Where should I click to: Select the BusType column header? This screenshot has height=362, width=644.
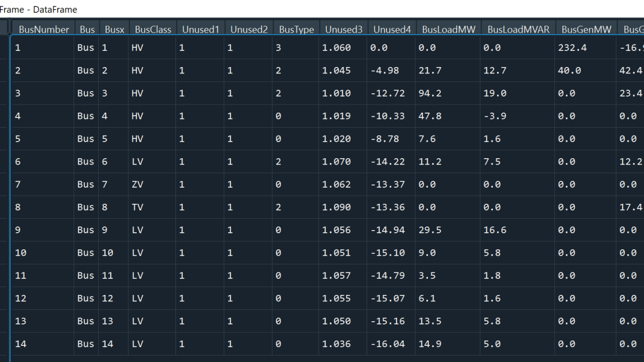[x=296, y=29]
